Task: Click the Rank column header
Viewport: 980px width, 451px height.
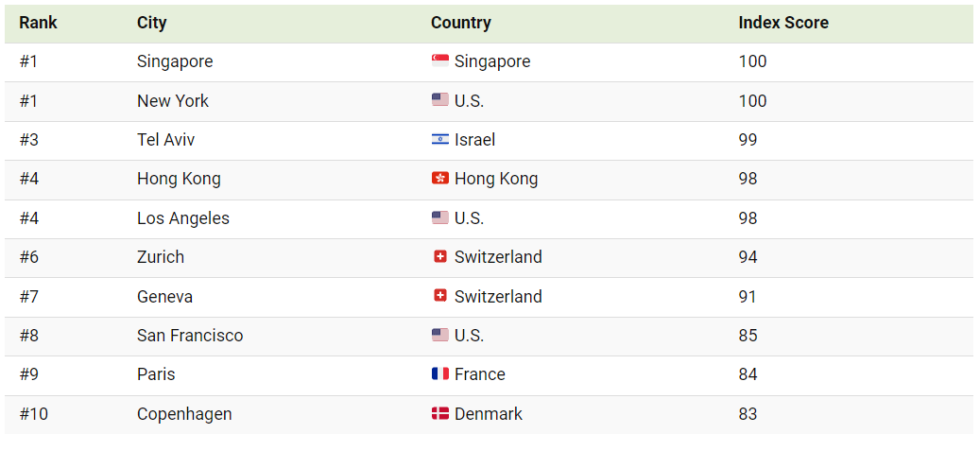Action: 38,23
